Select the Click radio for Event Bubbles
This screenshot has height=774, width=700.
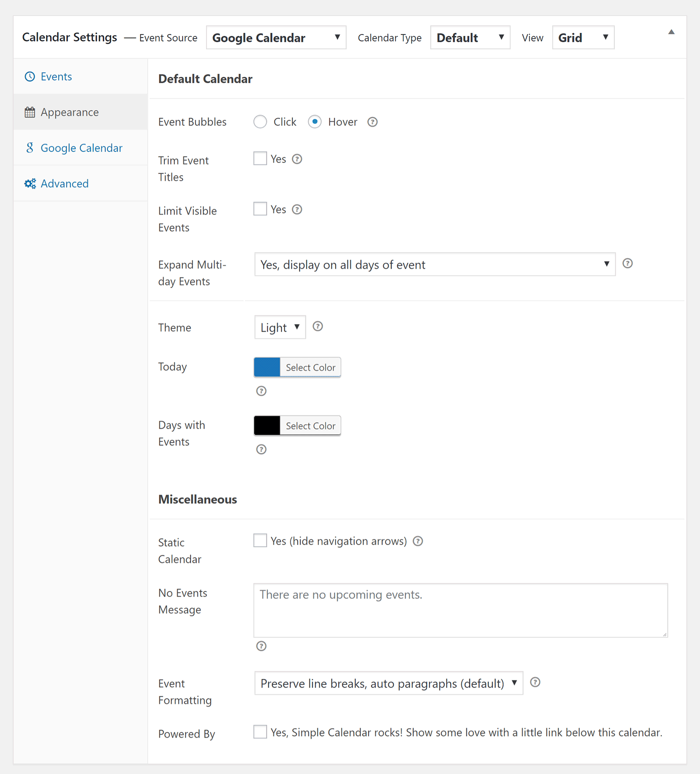click(x=260, y=122)
